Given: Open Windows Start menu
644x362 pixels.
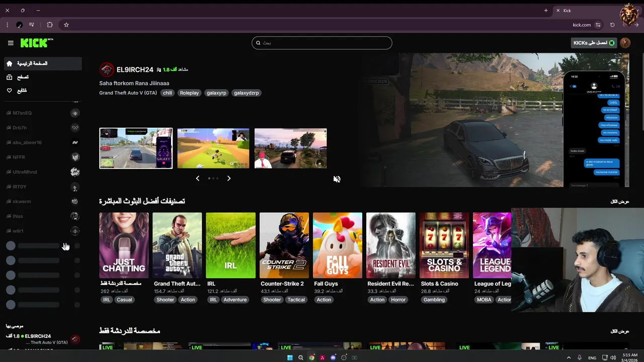Looking at the screenshot, I should pyautogui.click(x=290, y=357).
